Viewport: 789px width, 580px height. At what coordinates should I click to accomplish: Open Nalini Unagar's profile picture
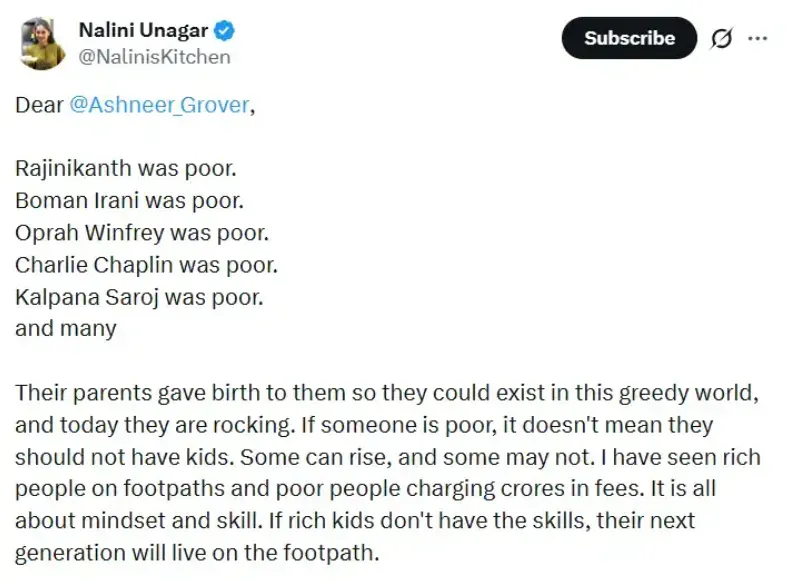42,44
